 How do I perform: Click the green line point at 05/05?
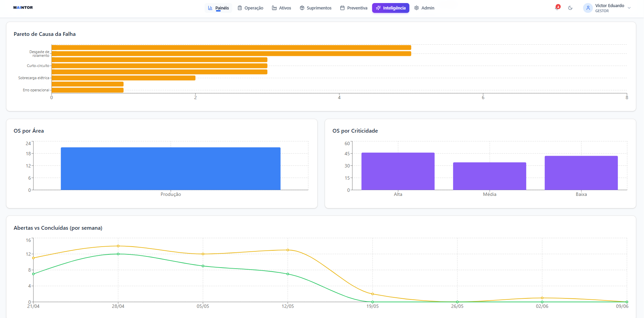(203, 266)
